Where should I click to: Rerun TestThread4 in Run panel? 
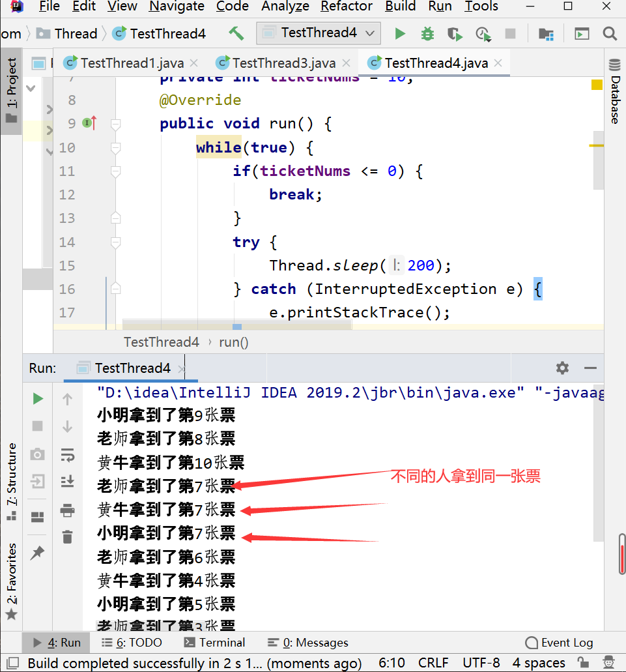click(x=38, y=398)
